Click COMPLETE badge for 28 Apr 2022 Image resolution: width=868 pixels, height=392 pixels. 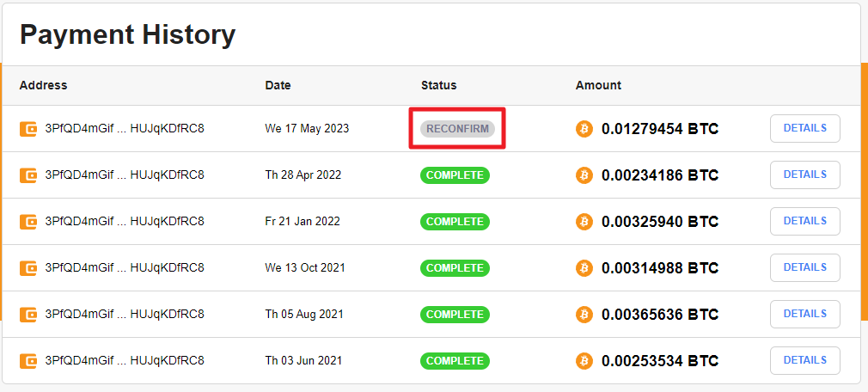pyautogui.click(x=455, y=175)
